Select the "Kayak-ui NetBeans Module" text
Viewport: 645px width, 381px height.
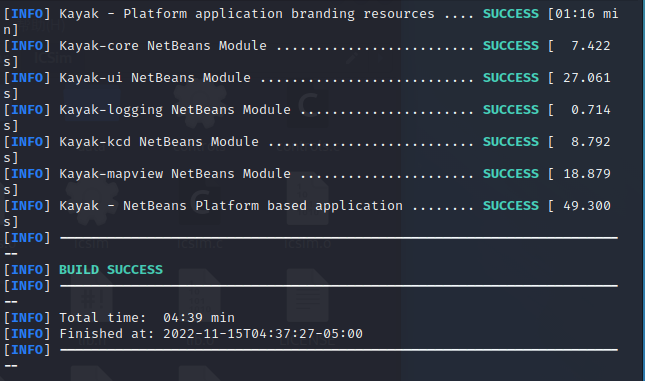155,78
